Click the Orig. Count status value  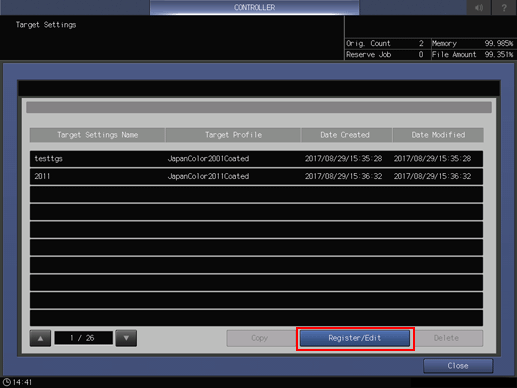coord(421,43)
